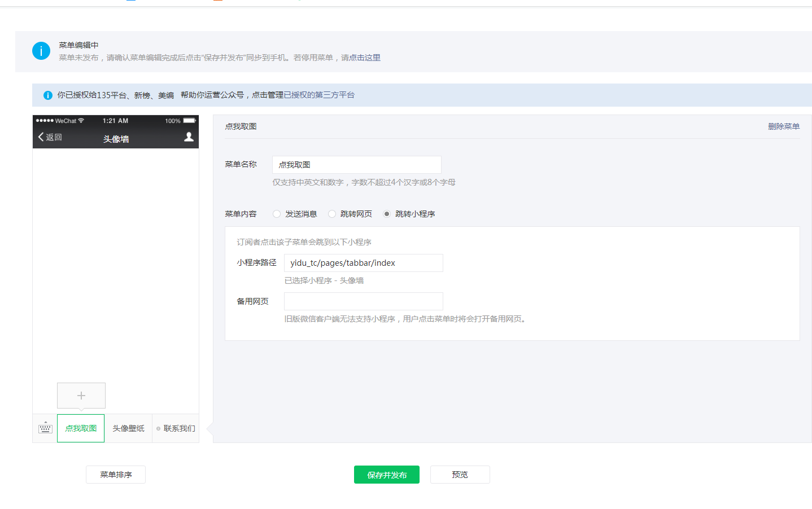Select the 跳转小程序 radio option
Viewport: 812px width, 509px height.
pyautogui.click(x=387, y=214)
